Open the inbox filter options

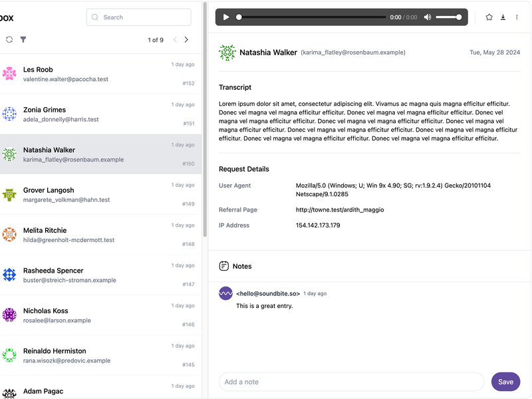[x=23, y=40]
